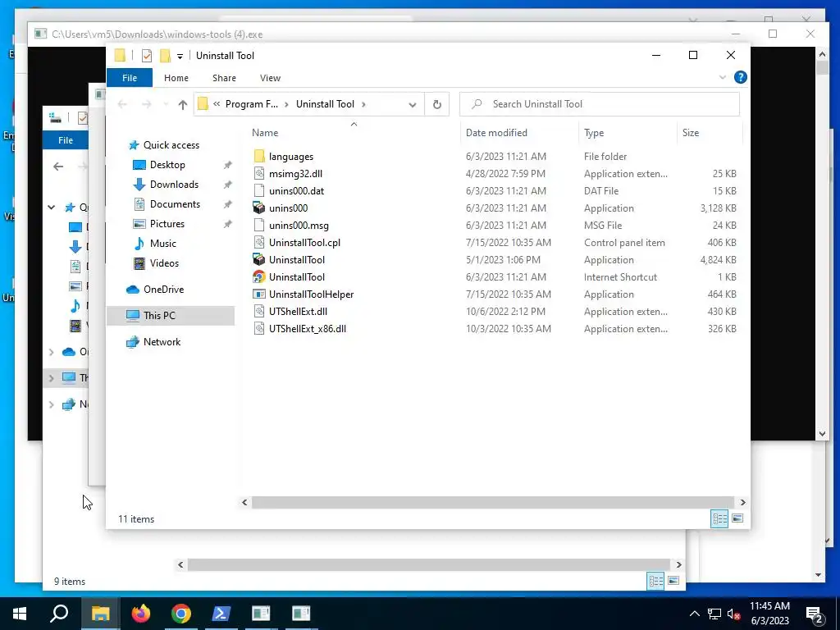840x630 pixels.
Task: Open File Explorer taskbar icon
Action: pyautogui.click(x=100, y=614)
